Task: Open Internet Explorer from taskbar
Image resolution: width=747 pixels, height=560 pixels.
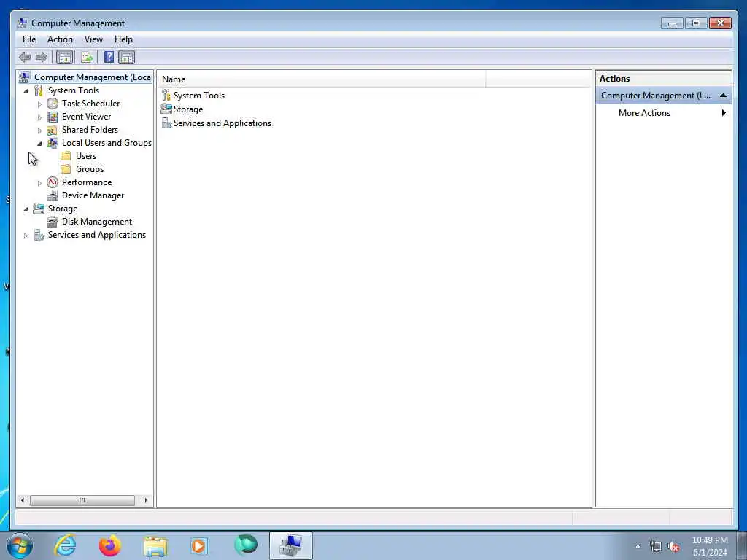Action: click(x=65, y=545)
